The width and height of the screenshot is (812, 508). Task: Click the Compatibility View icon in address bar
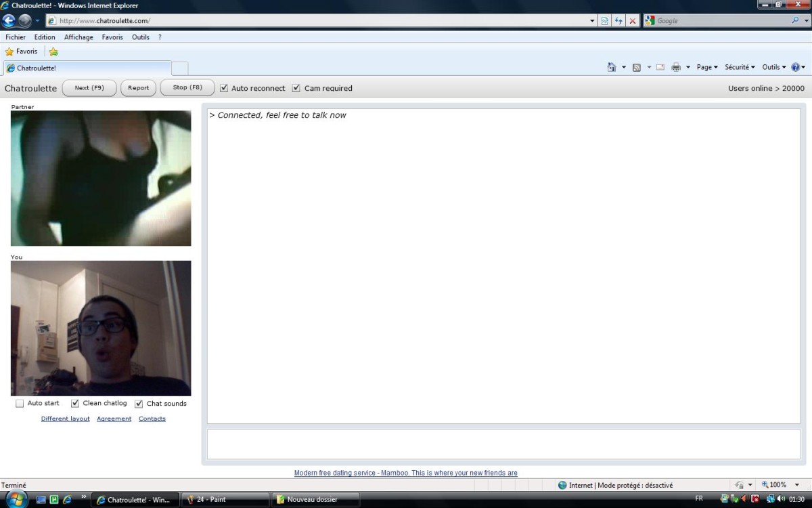tap(604, 21)
